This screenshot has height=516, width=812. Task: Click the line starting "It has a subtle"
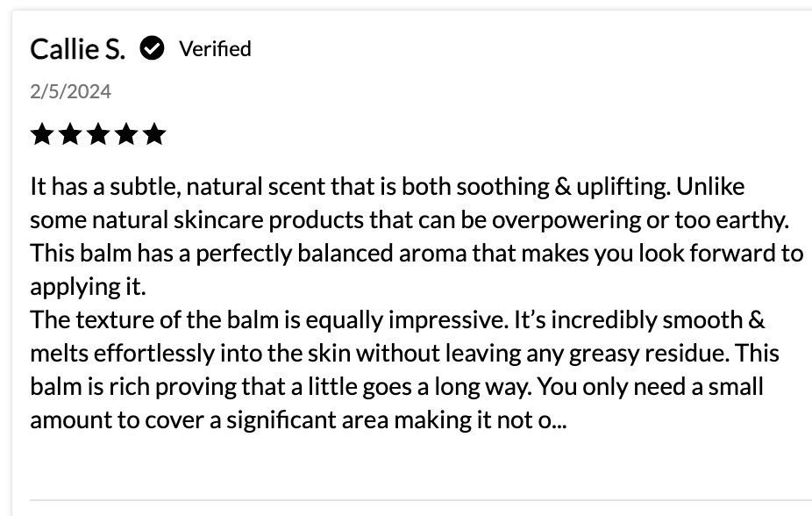pyautogui.click(x=387, y=187)
